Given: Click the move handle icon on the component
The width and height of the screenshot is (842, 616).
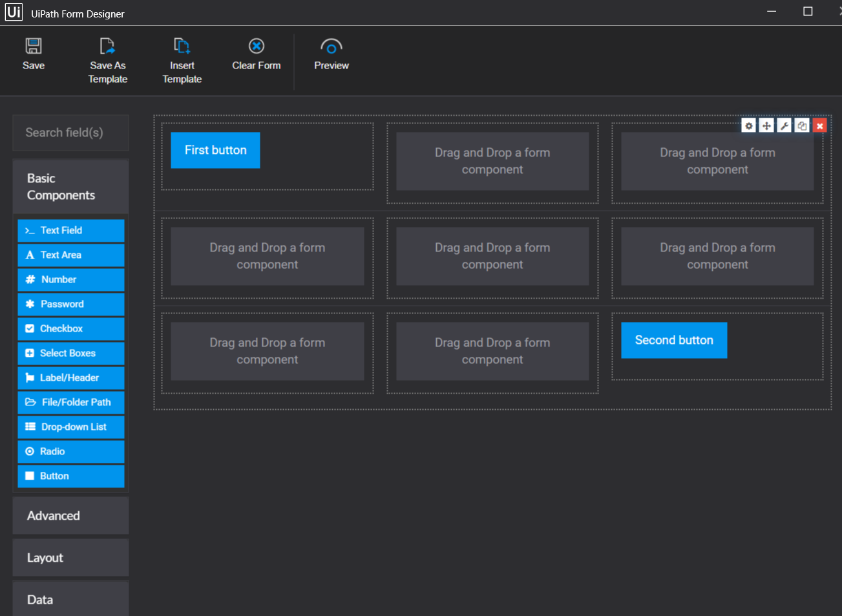Looking at the screenshot, I should pyautogui.click(x=766, y=125).
